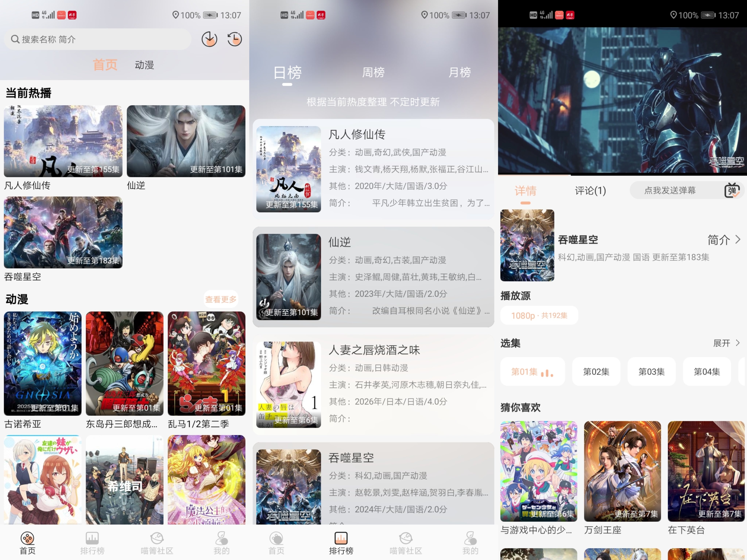Tap the 排行榜 icon in left navigation bar
Viewport: 747px width, 560px height.
92,538
